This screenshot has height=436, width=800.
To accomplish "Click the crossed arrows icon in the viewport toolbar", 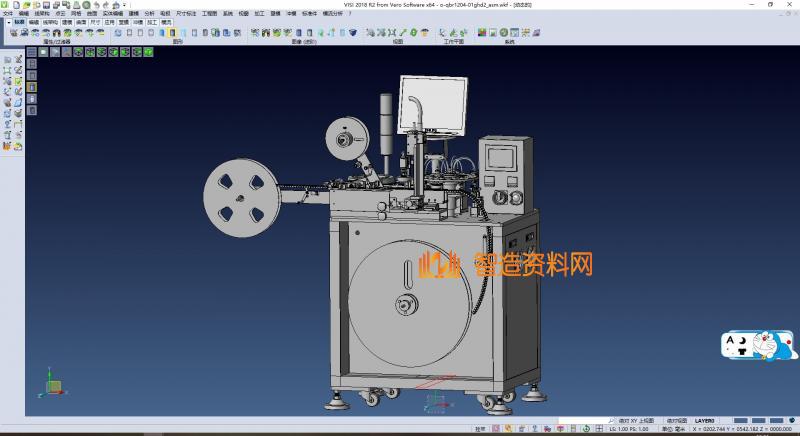I will [x=67, y=52].
